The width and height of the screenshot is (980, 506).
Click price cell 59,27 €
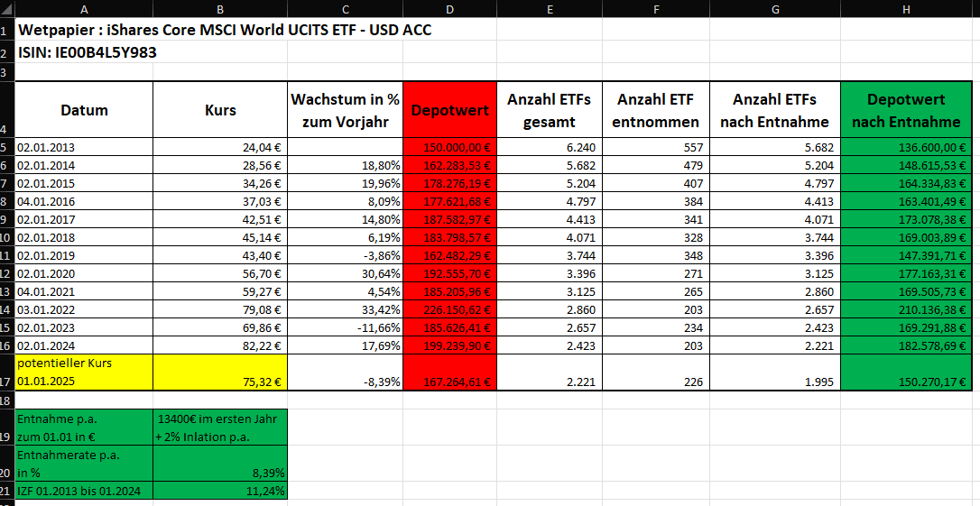pos(220,291)
